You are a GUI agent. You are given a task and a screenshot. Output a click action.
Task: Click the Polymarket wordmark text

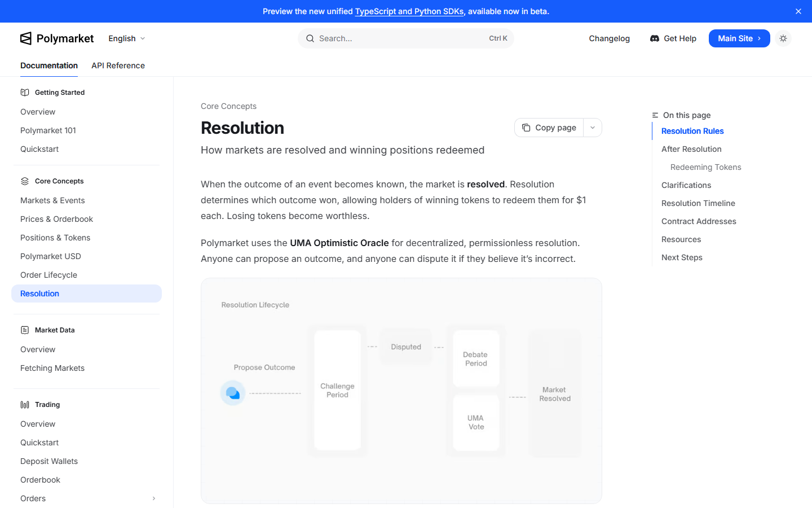pos(65,38)
